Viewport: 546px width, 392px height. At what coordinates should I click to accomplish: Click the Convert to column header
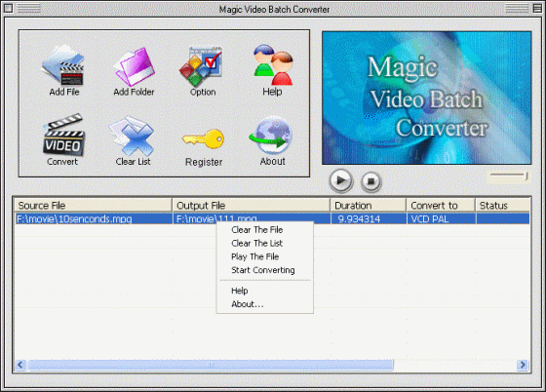tap(441, 206)
